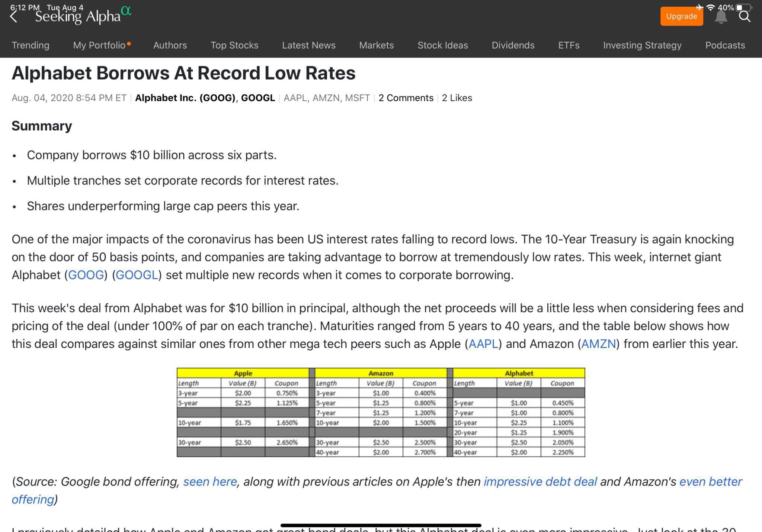Open the blue GOOG link in paragraph

tap(86, 275)
